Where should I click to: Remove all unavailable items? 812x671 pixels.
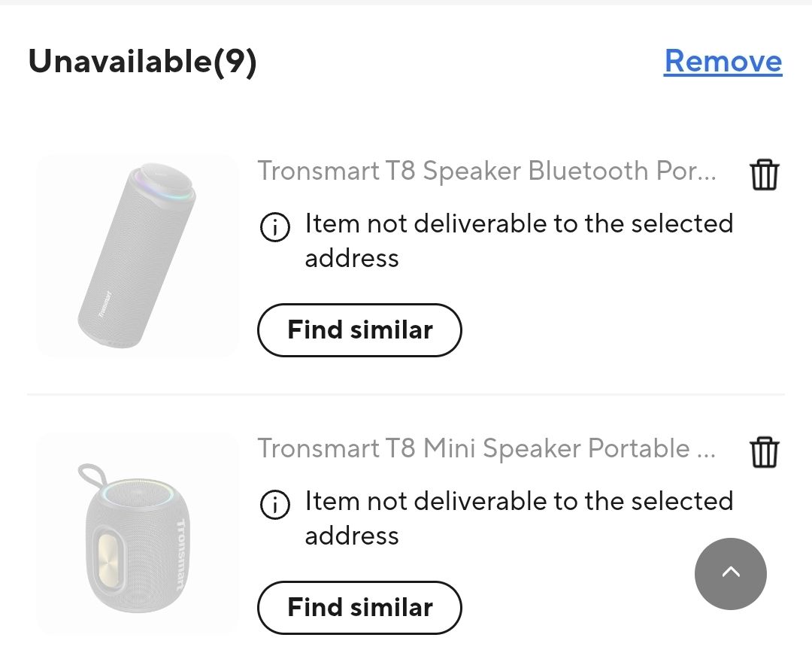pyautogui.click(x=723, y=61)
